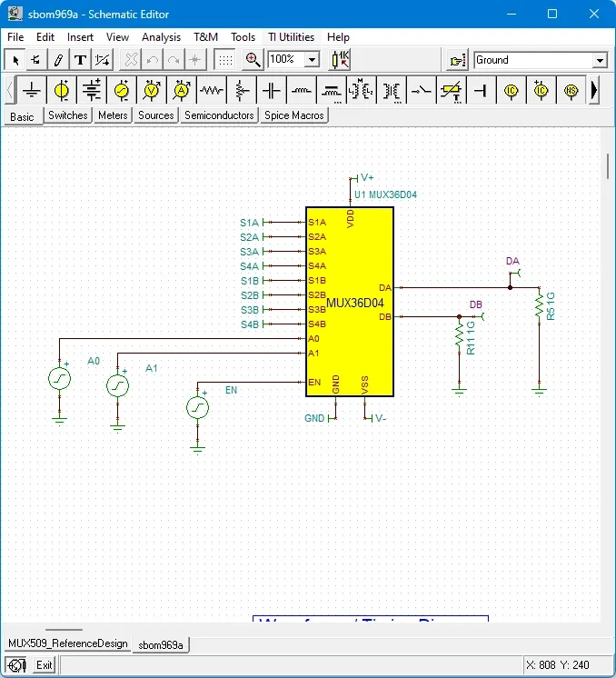
Task: Select the ammeter (A) component
Action: [x=182, y=90]
